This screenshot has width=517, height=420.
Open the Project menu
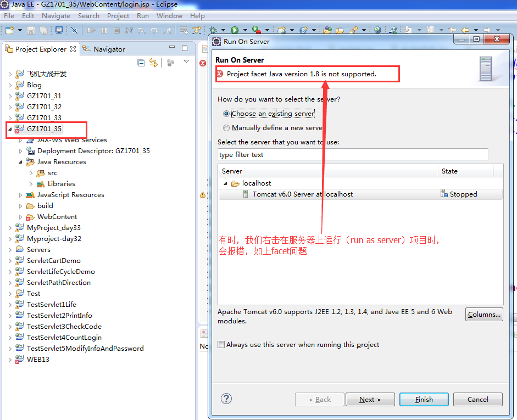coord(118,16)
